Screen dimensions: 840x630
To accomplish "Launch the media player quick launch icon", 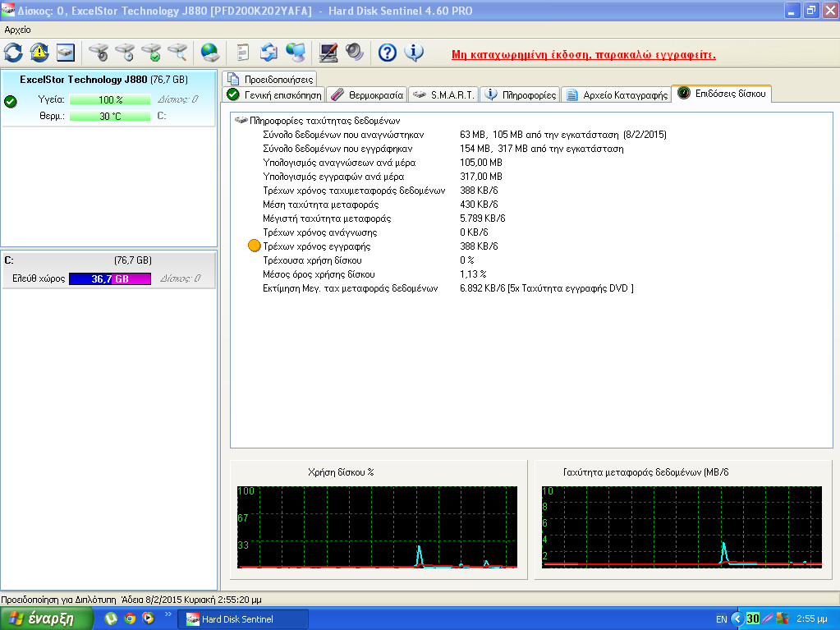I will pyautogui.click(x=148, y=619).
